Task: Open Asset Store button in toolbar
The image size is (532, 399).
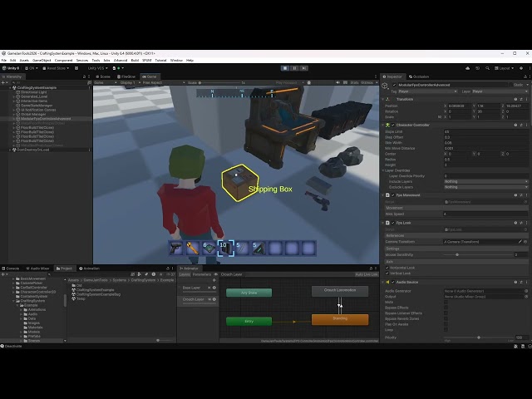Action: click(56, 68)
